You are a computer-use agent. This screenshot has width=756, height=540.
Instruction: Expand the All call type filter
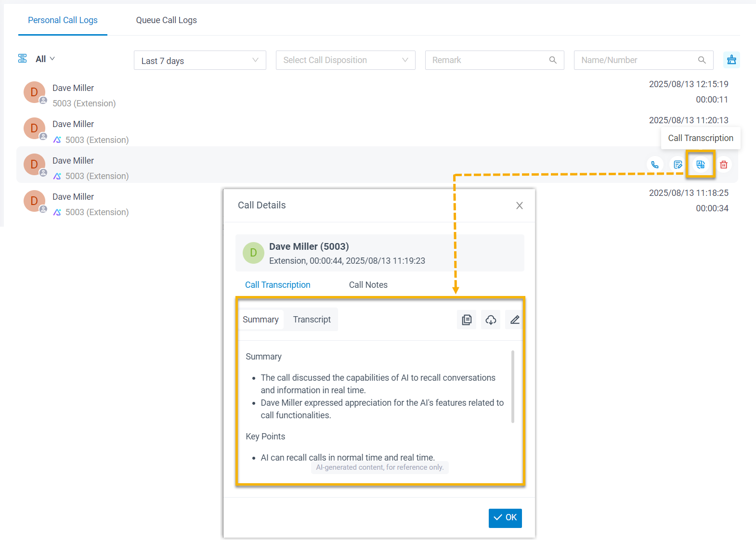coord(45,59)
